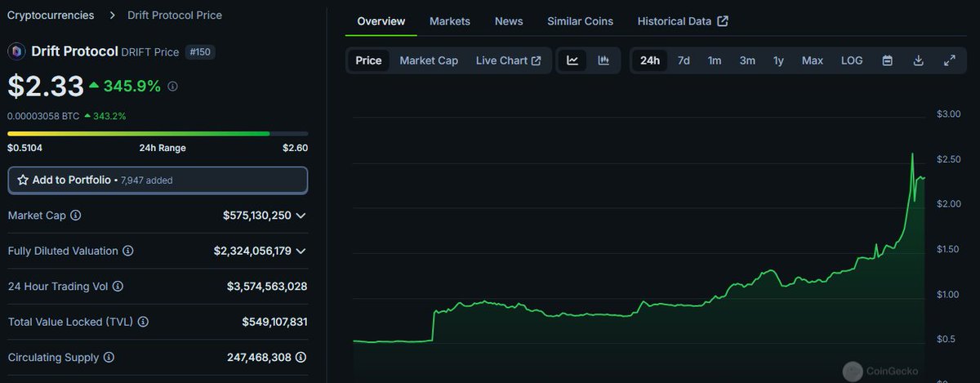980x383 pixels.
Task: Open the 24 Hour Trading Vol info icon
Action: click(x=118, y=287)
